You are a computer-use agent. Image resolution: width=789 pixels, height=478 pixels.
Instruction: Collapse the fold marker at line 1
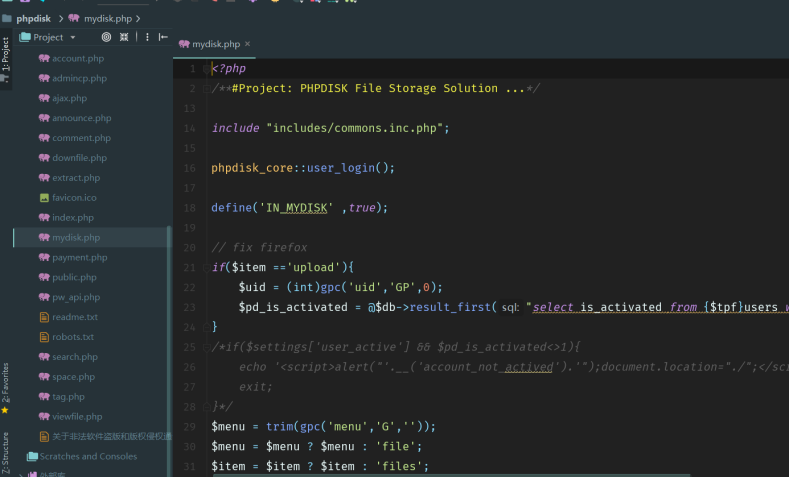click(x=206, y=69)
